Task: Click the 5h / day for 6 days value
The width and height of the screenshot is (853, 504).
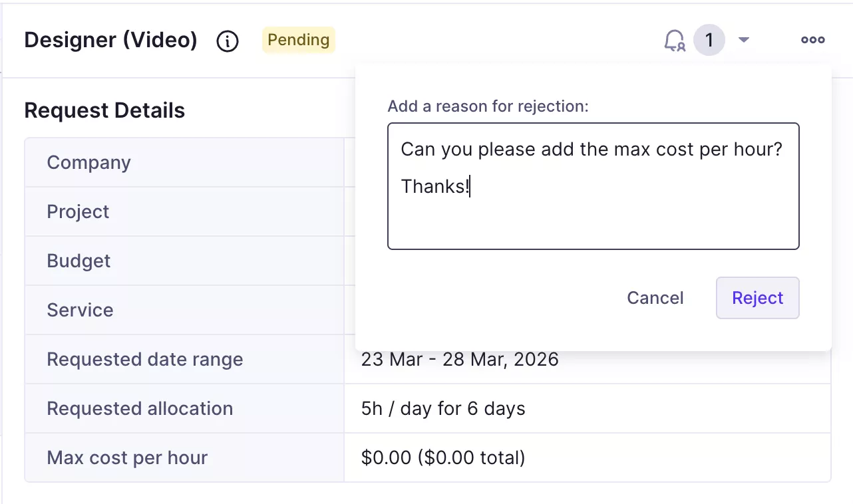Action: click(443, 409)
